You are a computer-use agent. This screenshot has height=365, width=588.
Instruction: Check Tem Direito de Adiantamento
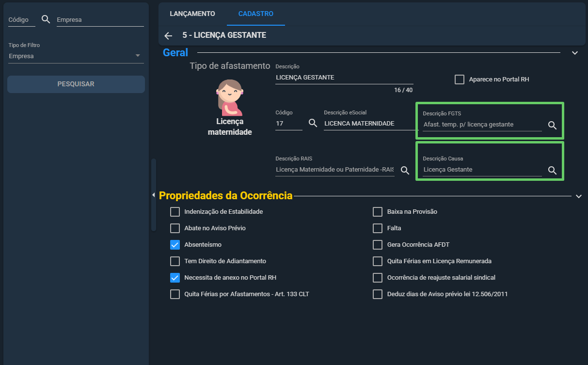[x=175, y=261]
